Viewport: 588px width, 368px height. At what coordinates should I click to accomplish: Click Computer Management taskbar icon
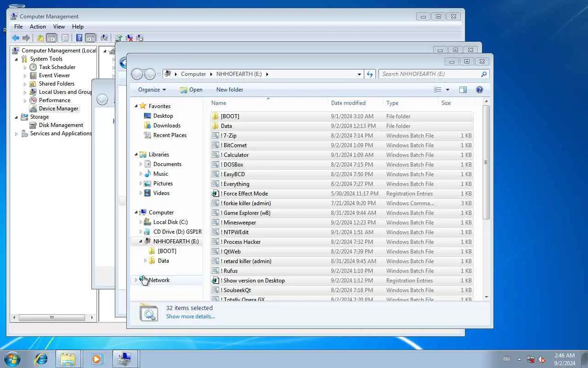pos(124,359)
